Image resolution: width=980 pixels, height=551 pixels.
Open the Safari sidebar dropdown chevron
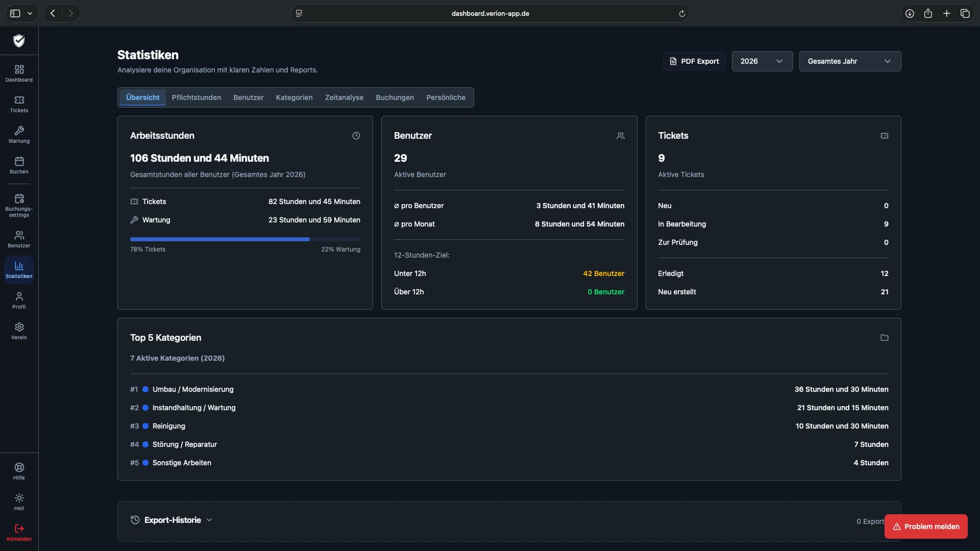click(30, 13)
